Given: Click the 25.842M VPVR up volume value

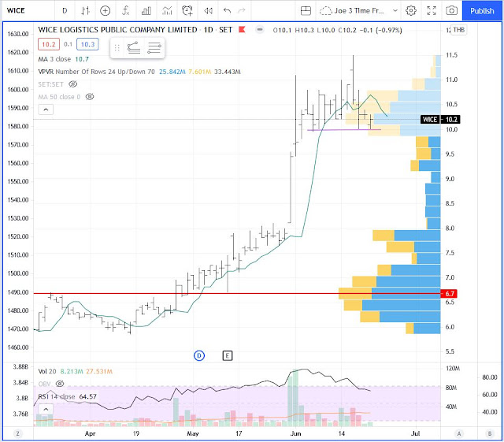Looking at the screenshot, I should pos(172,72).
